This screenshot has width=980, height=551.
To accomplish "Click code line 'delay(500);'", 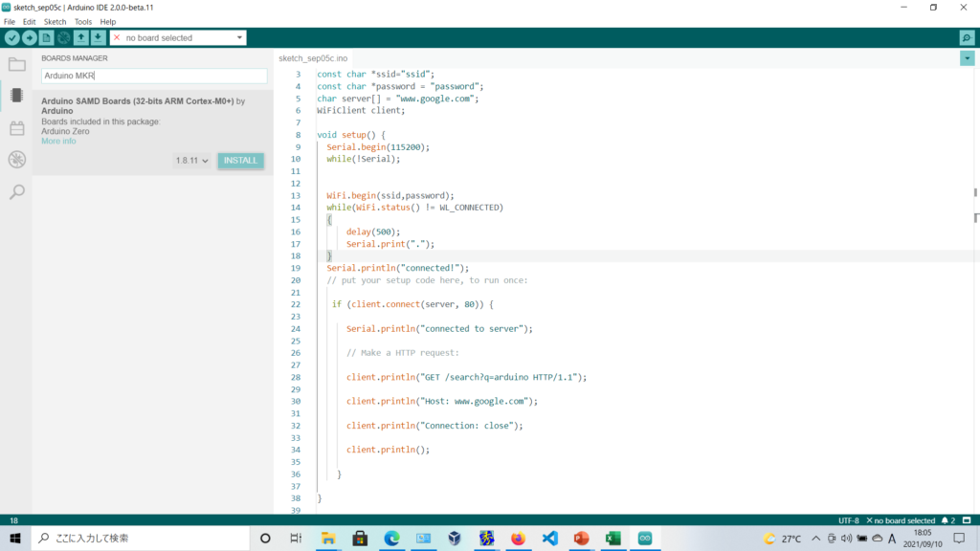I will [x=373, y=231].
